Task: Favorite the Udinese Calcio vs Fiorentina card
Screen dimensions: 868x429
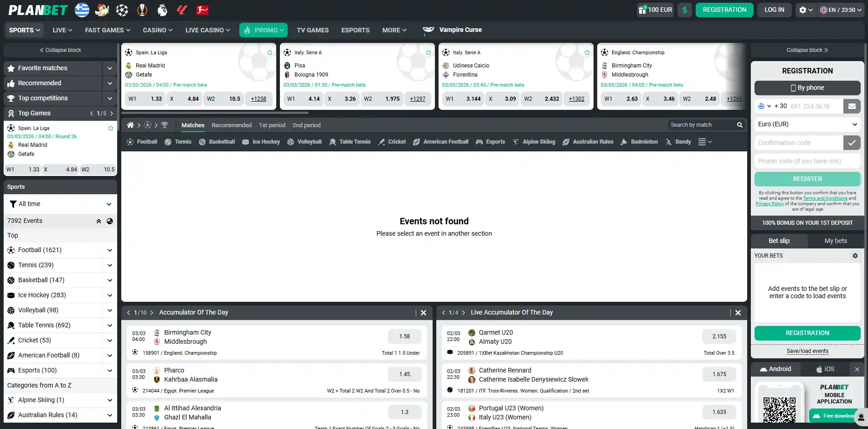Action: (x=587, y=52)
